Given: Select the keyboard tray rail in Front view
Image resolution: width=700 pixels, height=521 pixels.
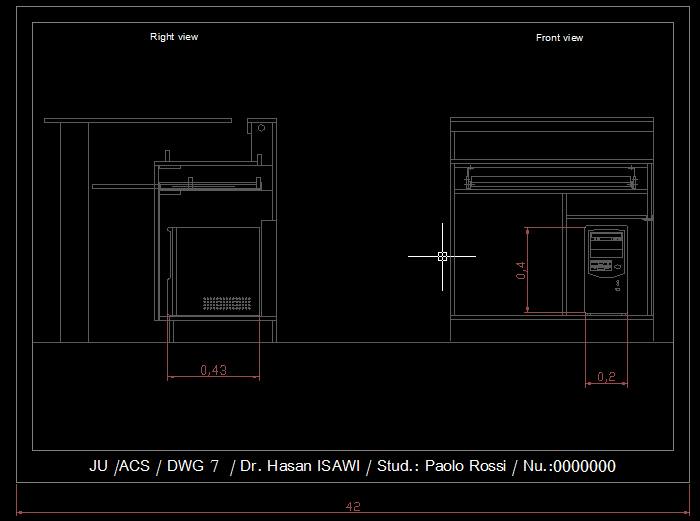Looking at the screenshot, I should point(551,181).
